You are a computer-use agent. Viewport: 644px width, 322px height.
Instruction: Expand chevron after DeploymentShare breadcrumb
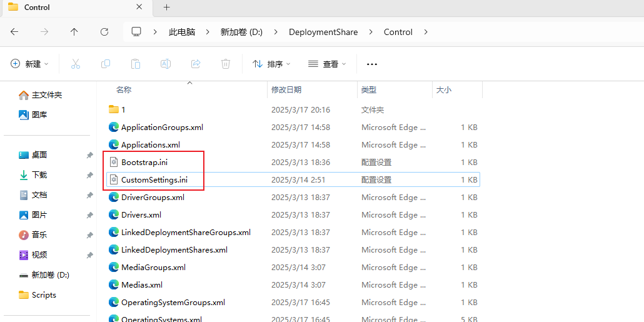(371, 32)
